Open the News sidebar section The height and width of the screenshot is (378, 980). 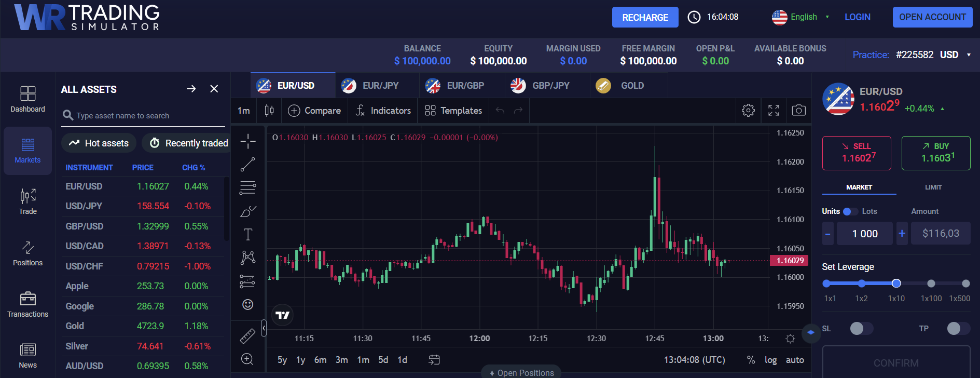27,356
